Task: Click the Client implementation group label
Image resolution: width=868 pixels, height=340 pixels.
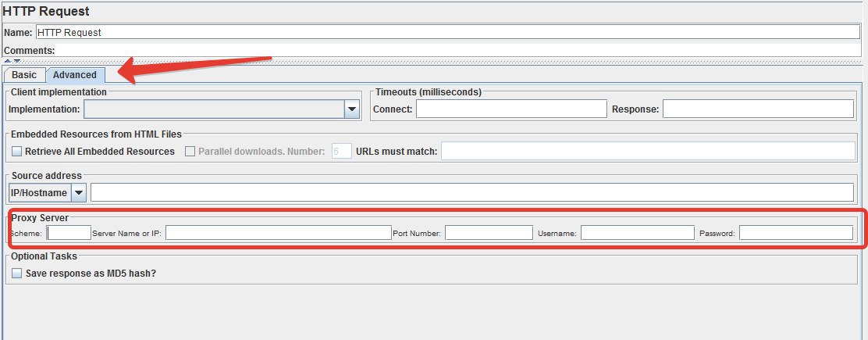Action: (x=59, y=92)
